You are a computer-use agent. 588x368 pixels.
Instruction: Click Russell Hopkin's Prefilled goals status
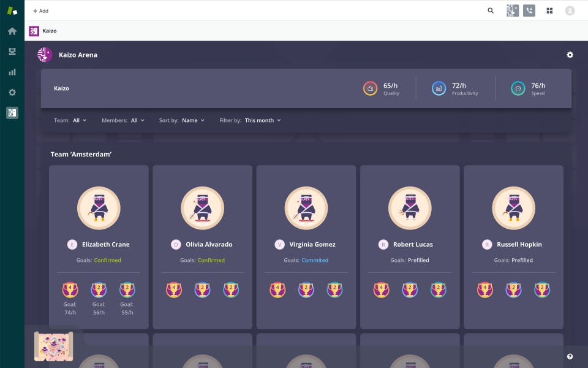tap(522, 260)
